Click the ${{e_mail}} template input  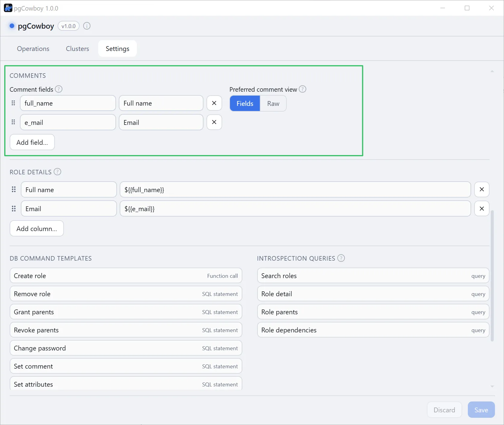(x=295, y=208)
